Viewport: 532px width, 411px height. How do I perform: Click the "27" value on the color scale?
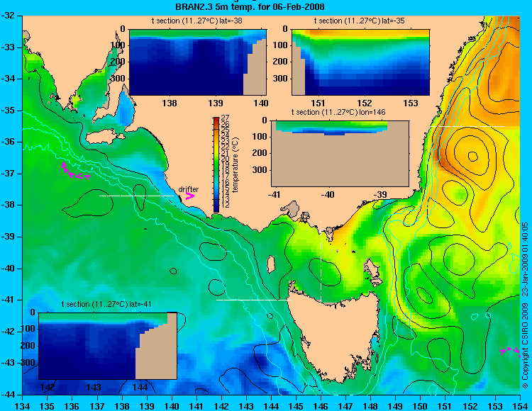pyautogui.click(x=225, y=118)
